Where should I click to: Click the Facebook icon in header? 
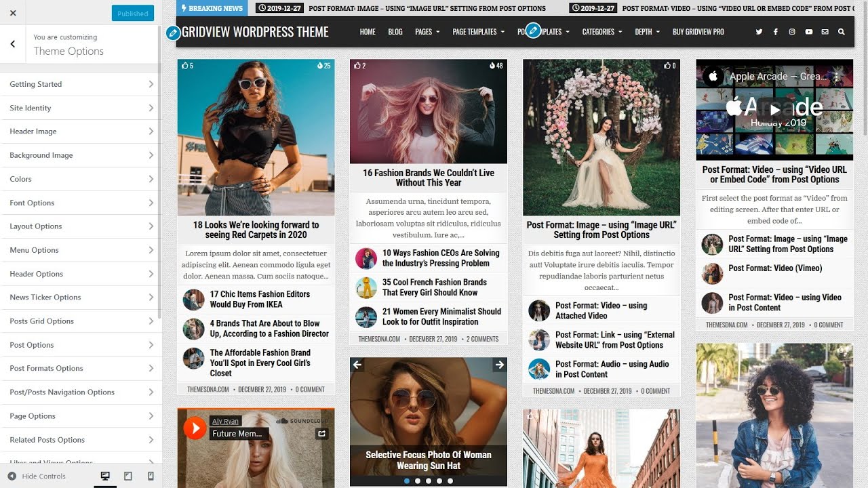[775, 32]
